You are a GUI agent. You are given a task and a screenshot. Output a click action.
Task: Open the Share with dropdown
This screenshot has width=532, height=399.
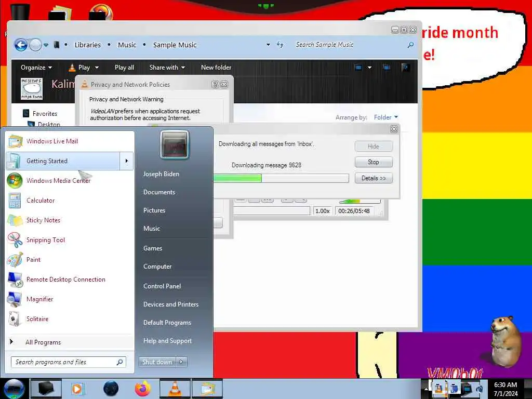coord(167,67)
